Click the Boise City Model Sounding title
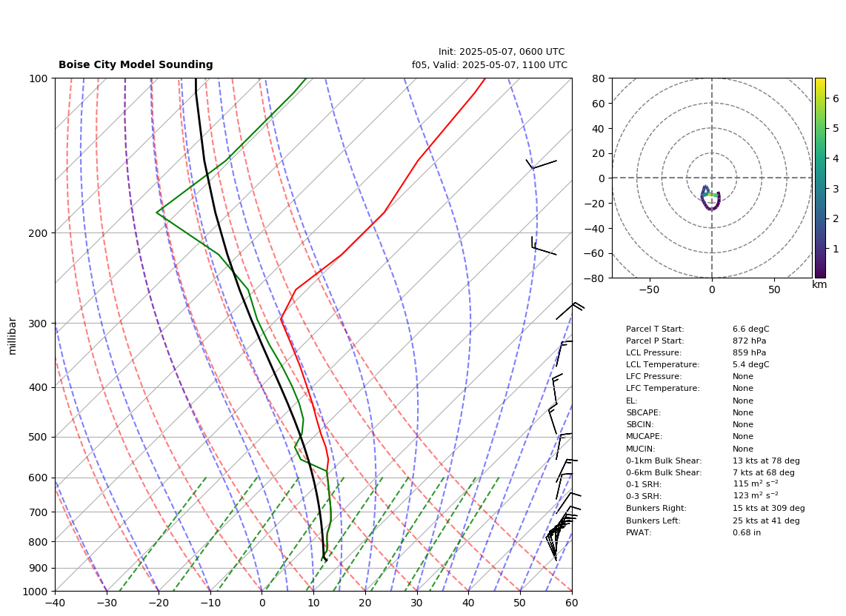 click(x=136, y=64)
